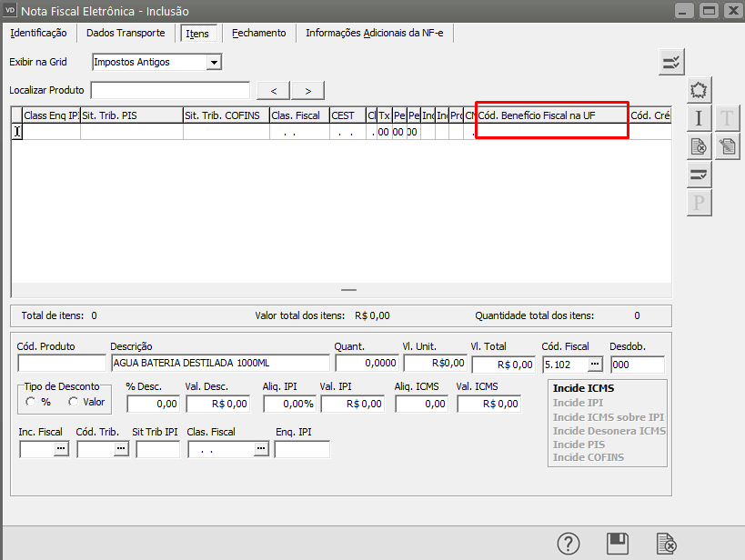Viewport: 745px width, 560px height.
Task: Select the 'Valor' discount type radio button
Action: point(73,402)
